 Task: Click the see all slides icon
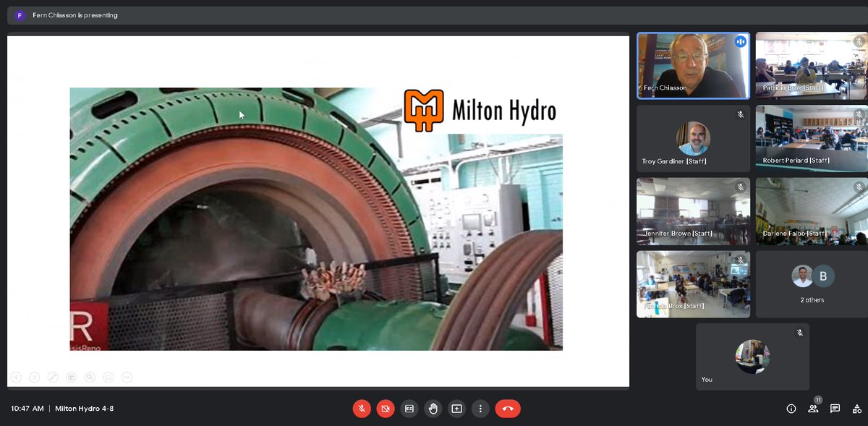click(72, 377)
